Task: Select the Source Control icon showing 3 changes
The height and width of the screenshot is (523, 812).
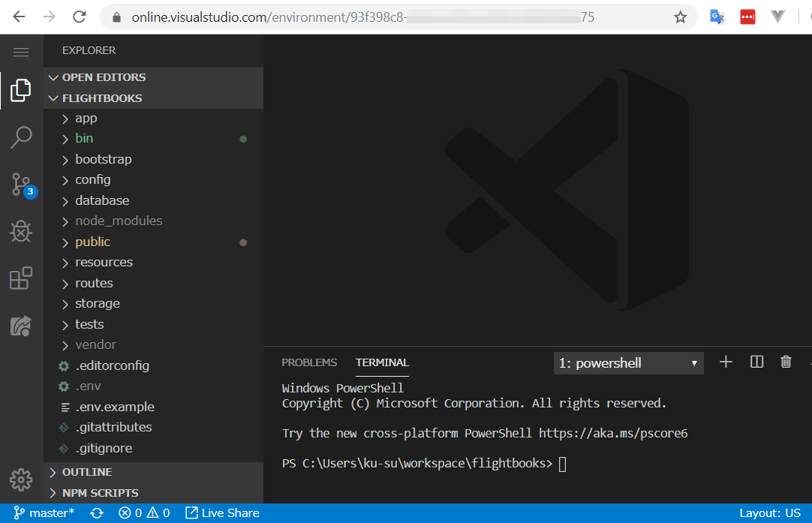Action: 20,184
